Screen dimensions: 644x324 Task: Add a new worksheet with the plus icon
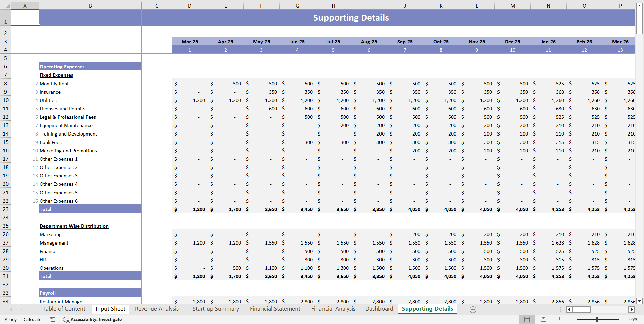pos(473,309)
